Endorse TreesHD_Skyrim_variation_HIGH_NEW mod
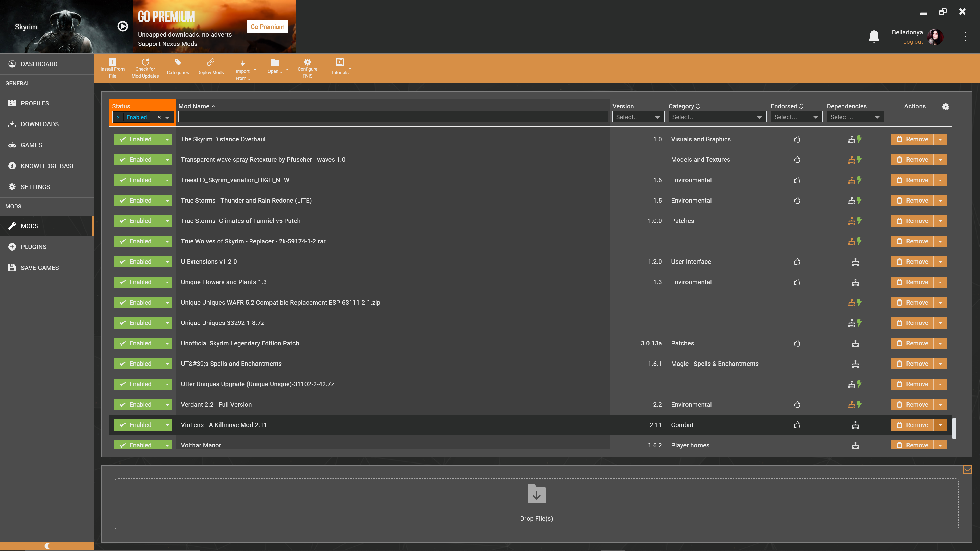980x551 pixels. click(x=797, y=180)
